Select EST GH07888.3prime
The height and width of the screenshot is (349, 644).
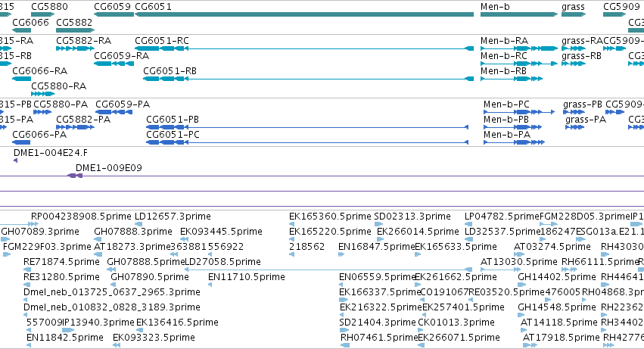pyautogui.click(x=133, y=232)
